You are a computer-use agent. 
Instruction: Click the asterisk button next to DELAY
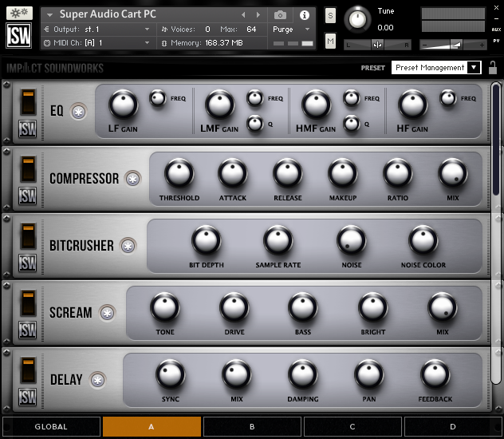(98, 380)
